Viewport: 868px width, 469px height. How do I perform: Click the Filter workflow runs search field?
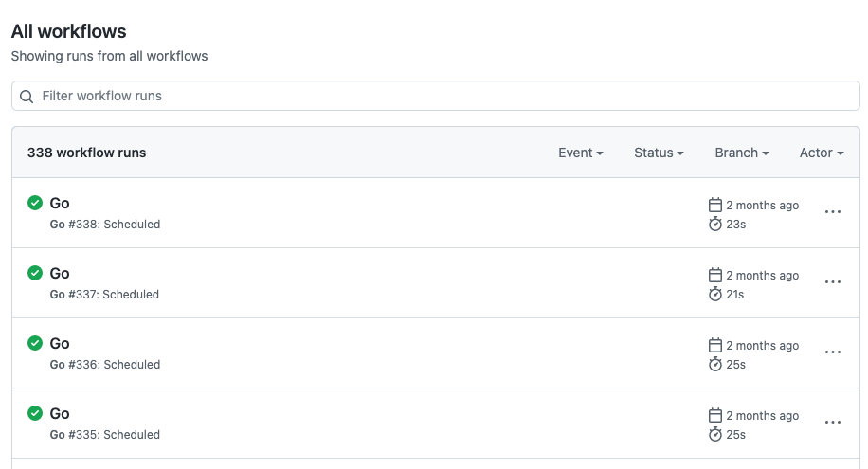tap(436, 96)
